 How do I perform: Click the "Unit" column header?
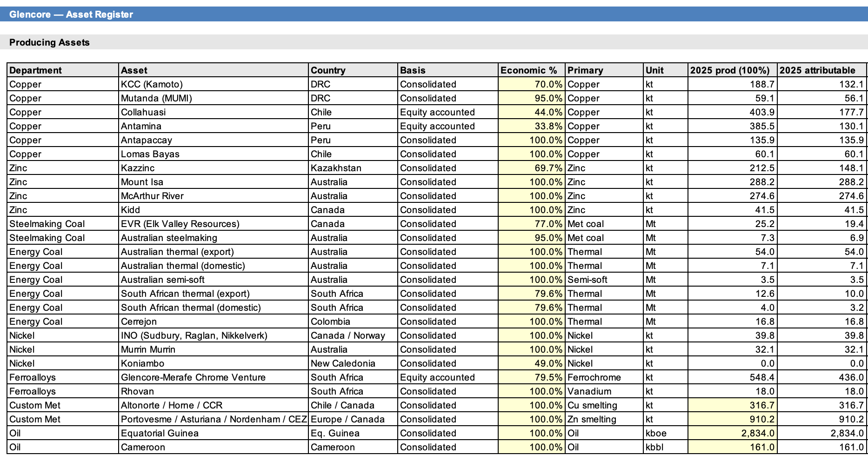click(x=666, y=70)
